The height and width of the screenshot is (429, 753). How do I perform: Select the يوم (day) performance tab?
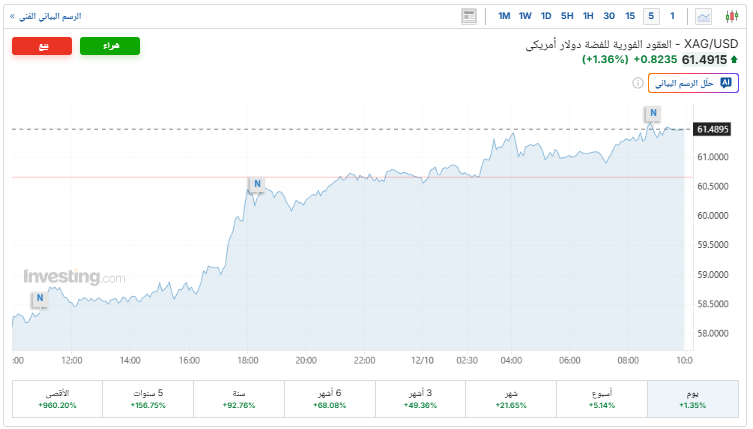click(693, 399)
